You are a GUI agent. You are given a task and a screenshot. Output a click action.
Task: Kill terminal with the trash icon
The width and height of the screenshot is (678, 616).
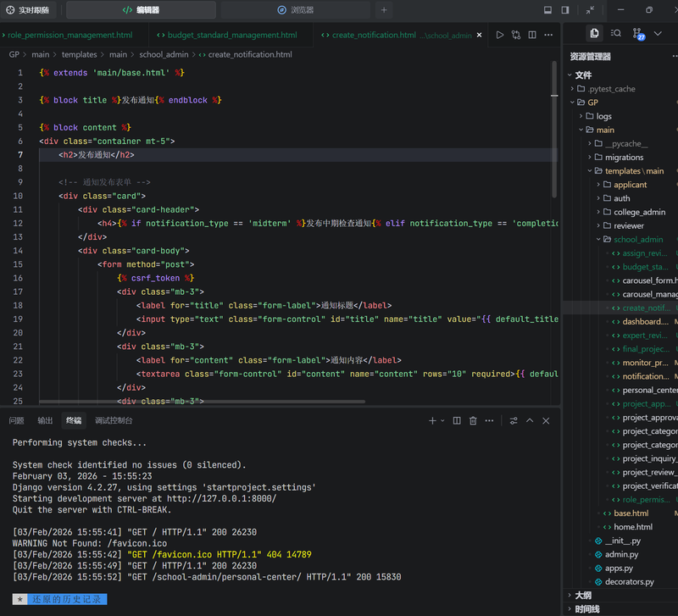[474, 420]
